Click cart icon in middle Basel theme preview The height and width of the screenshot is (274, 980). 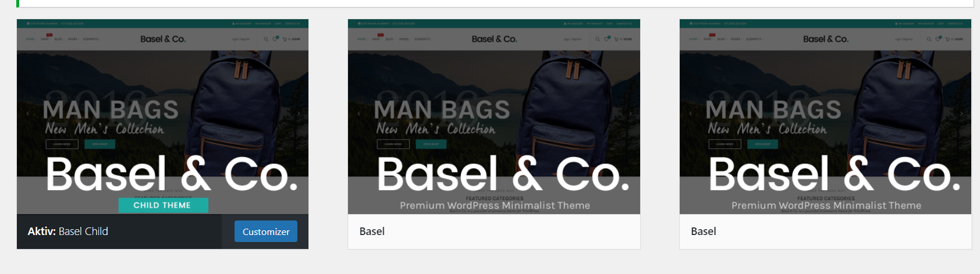point(616,39)
